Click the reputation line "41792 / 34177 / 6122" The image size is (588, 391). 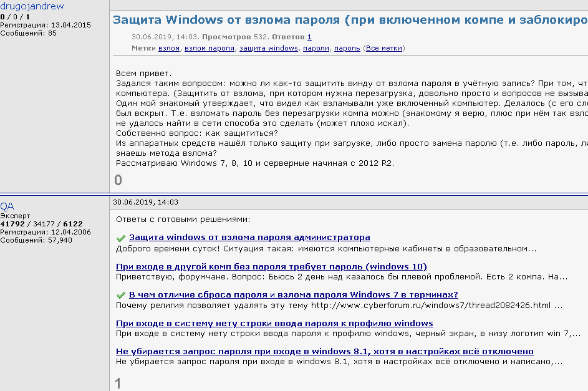pyautogui.click(x=41, y=224)
